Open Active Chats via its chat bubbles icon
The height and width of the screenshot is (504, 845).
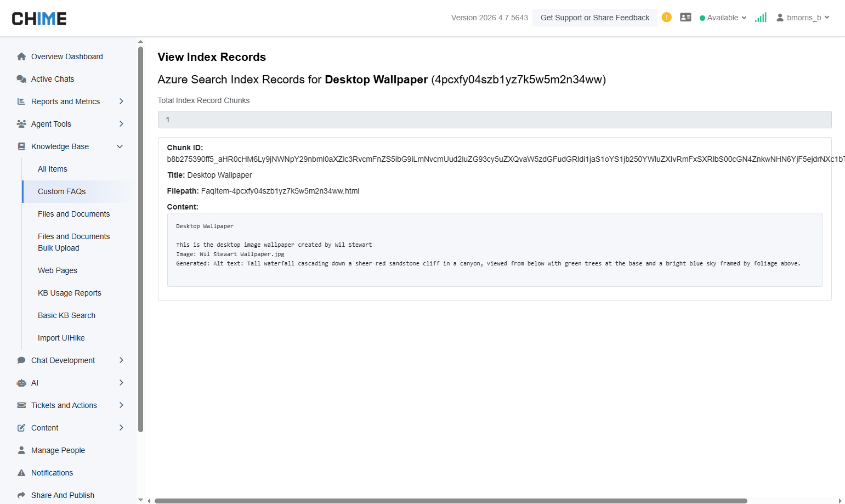click(x=21, y=78)
